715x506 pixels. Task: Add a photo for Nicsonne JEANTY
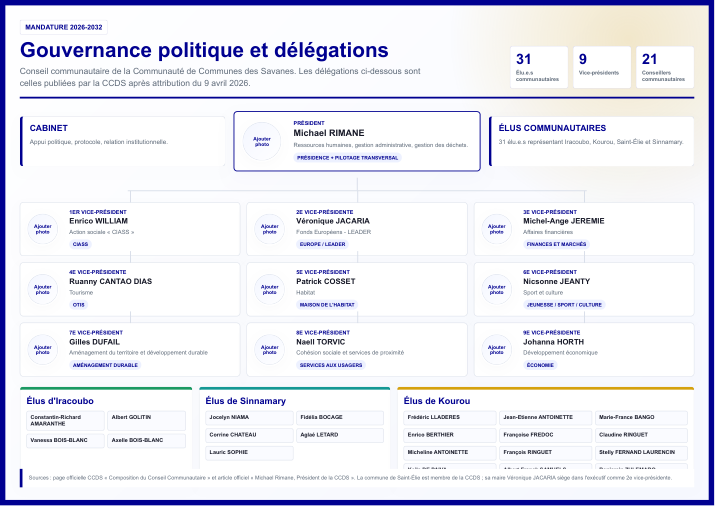[x=497, y=289]
